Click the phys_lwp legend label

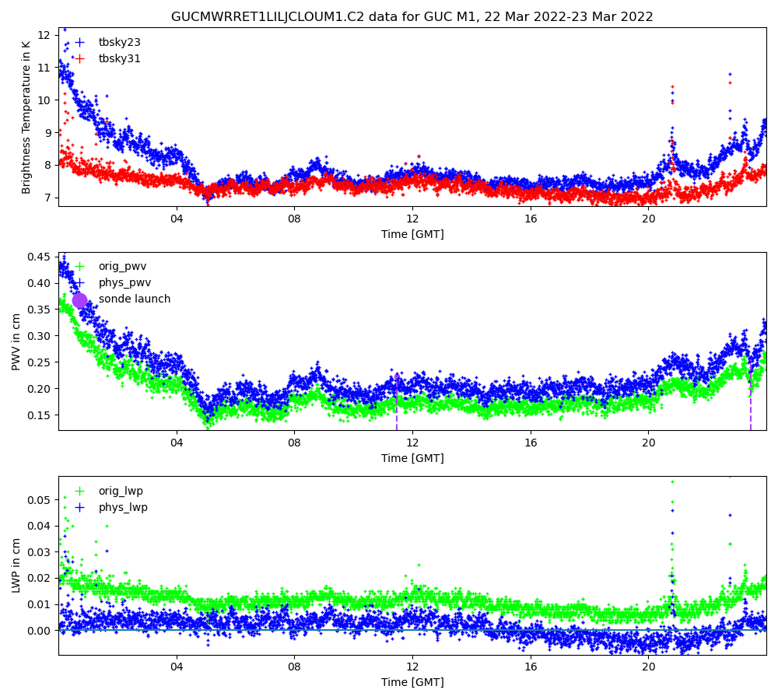click(123, 508)
